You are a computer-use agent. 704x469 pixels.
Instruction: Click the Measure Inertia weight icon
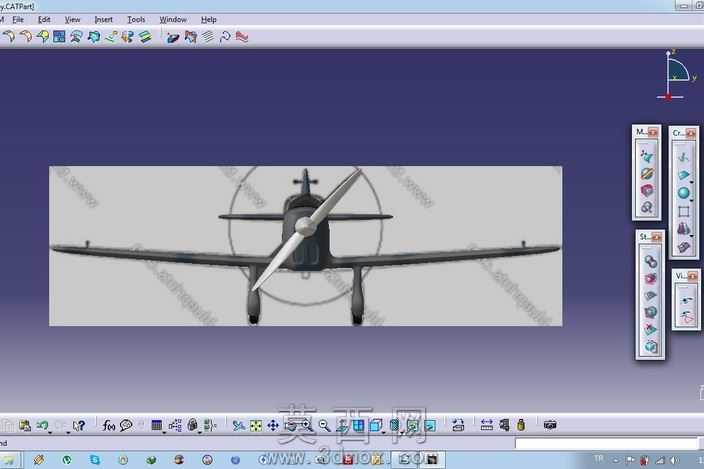(x=521, y=425)
